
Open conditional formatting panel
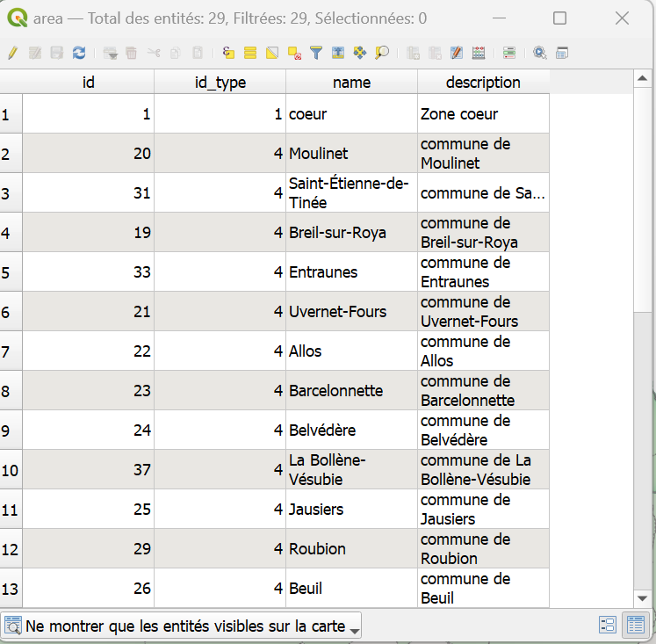tap(457, 53)
